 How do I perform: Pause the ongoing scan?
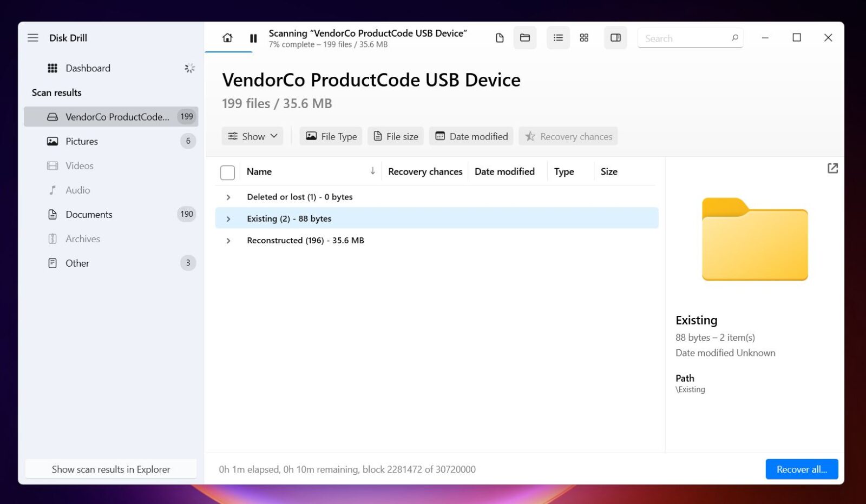253,38
